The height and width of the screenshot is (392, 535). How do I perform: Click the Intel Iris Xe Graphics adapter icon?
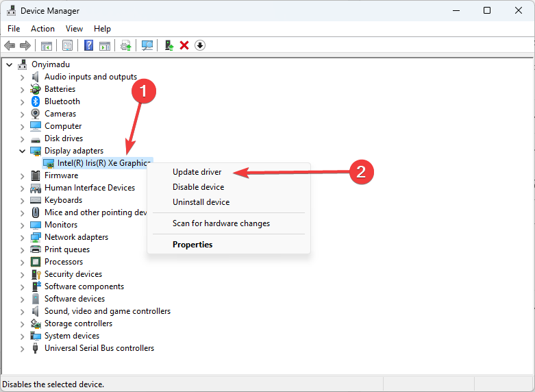point(49,163)
